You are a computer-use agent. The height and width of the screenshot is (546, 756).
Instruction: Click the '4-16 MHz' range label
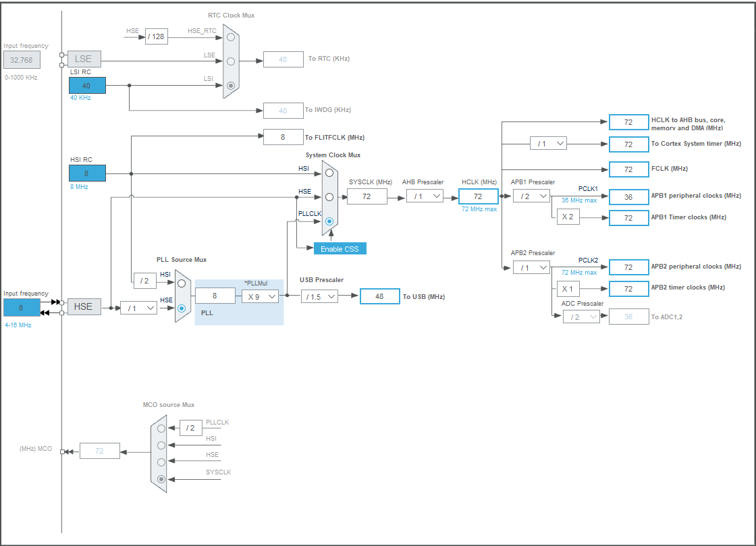18,325
